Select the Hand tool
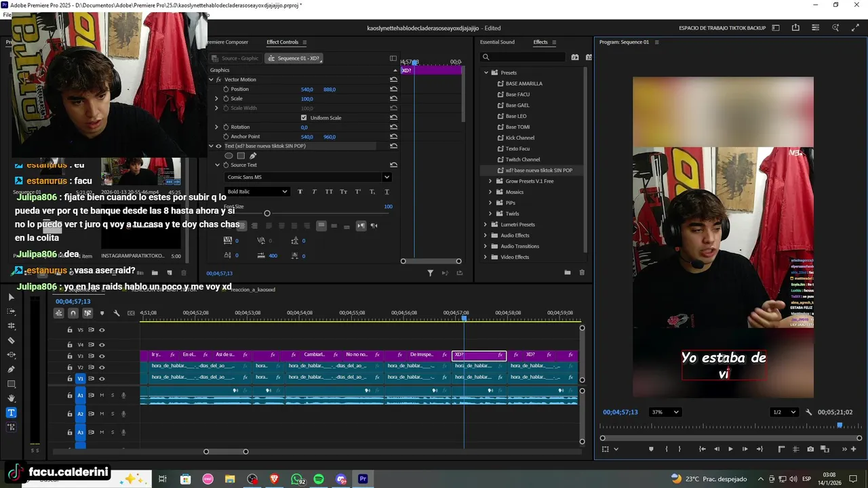The image size is (868, 488). click(11, 398)
